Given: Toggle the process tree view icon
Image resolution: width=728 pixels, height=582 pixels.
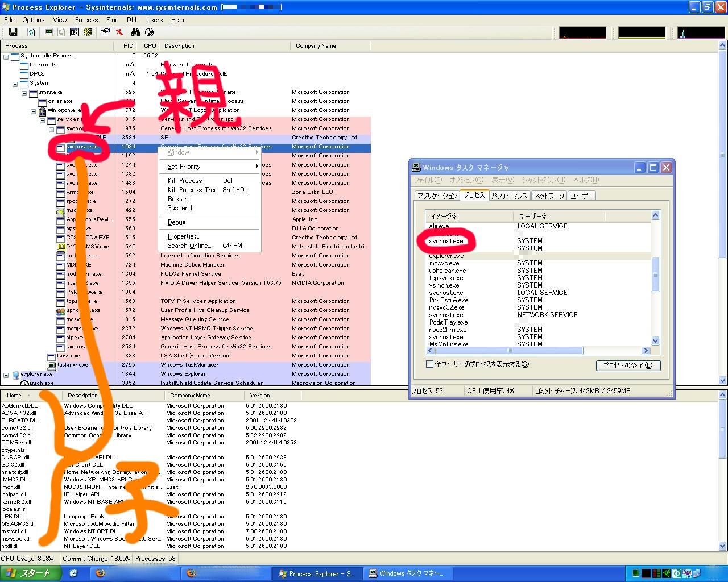Looking at the screenshot, I should point(61,32).
